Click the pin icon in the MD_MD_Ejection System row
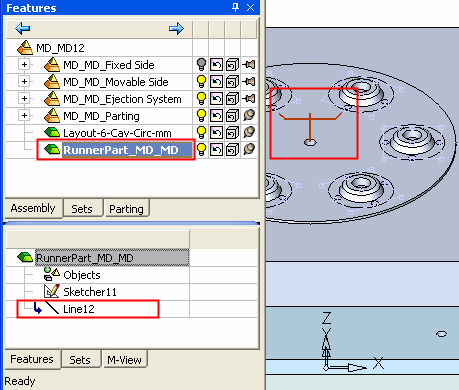 pos(249,98)
